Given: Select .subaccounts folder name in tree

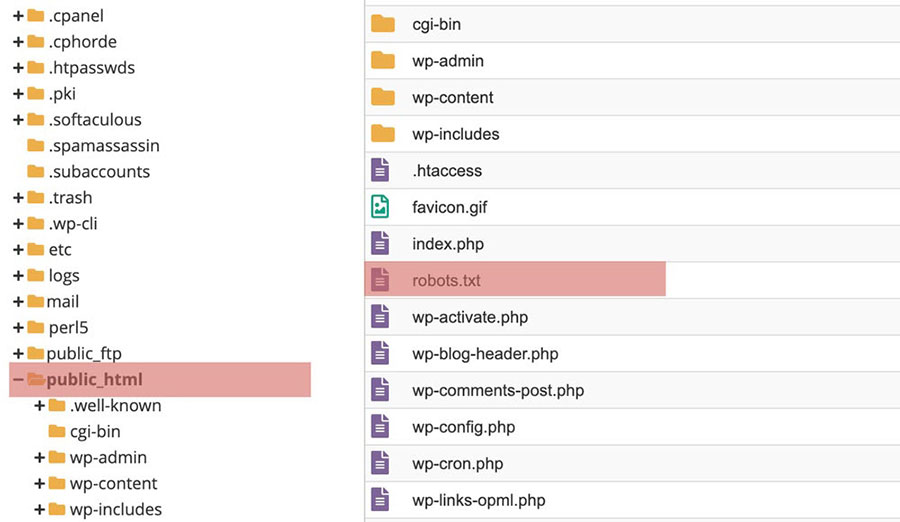Looking at the screenshot, I should pyautogui.click(x=99, y=172).
